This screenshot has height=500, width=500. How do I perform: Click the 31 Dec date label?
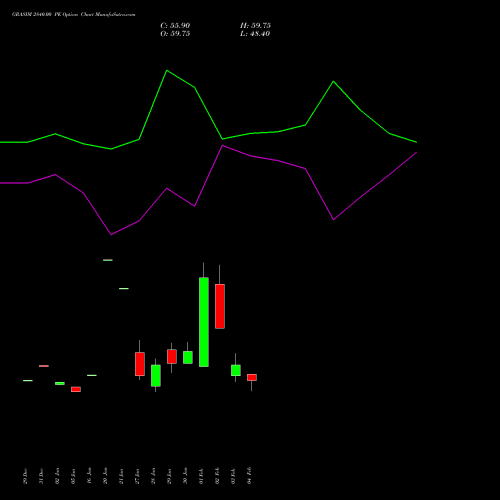[42, 476]
